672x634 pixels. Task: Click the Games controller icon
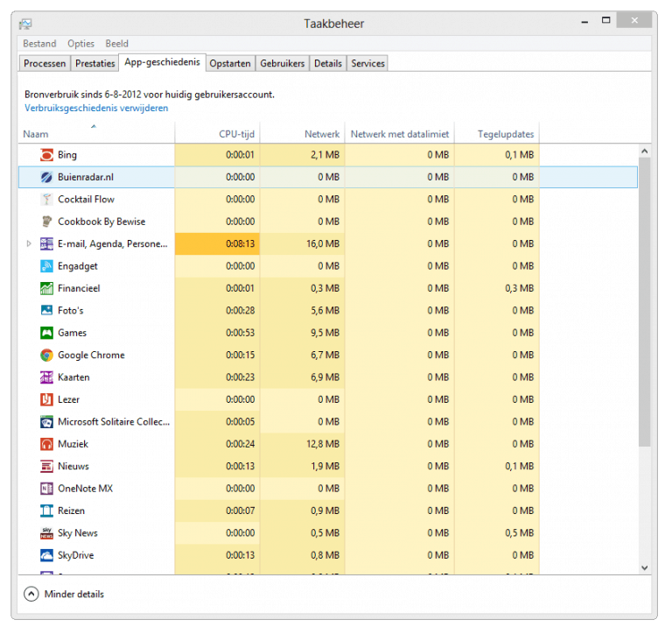(x=46, y=333)
